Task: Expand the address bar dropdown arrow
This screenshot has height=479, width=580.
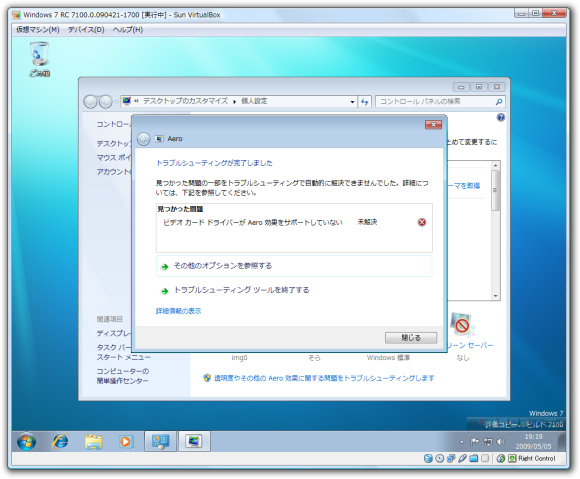Action: tap(352, 102)
